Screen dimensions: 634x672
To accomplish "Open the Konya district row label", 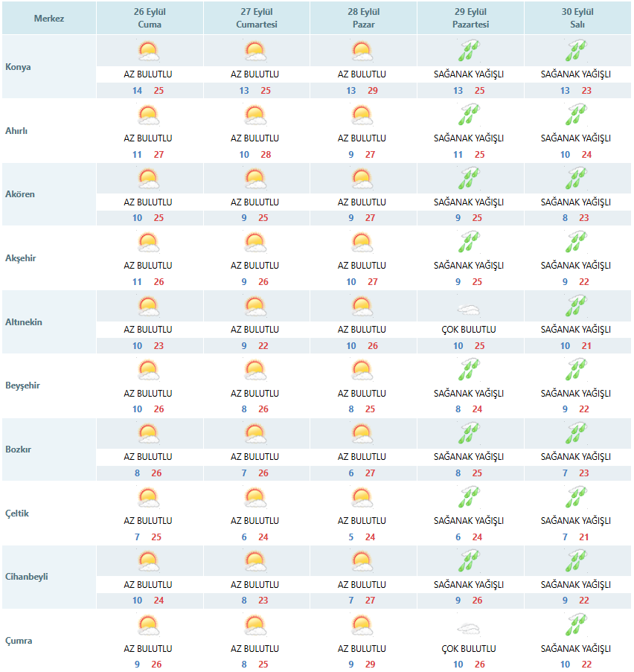I will point(18,67).
